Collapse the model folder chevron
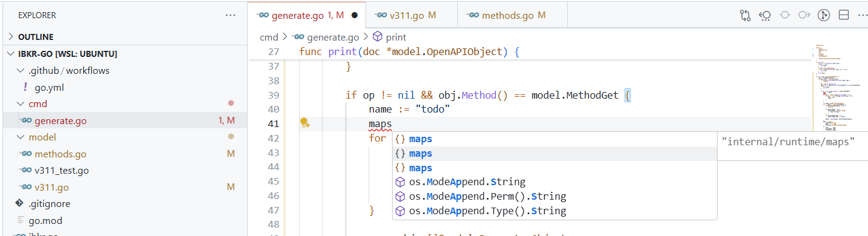 coord(21,137)
